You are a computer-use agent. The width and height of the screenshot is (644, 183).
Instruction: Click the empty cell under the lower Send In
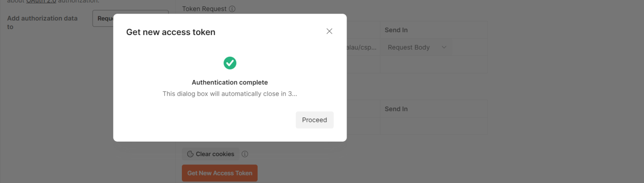433,126
